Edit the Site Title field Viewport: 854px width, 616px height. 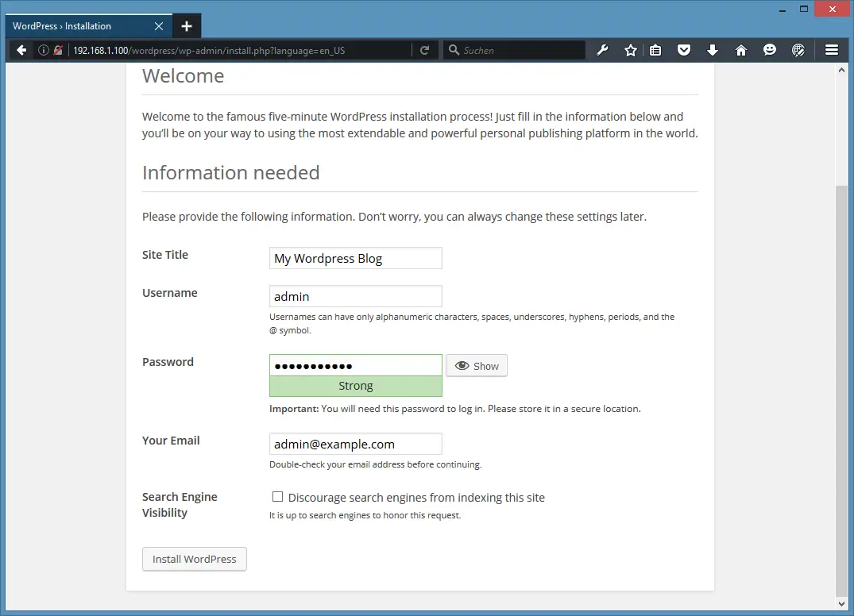pos(356,258)
